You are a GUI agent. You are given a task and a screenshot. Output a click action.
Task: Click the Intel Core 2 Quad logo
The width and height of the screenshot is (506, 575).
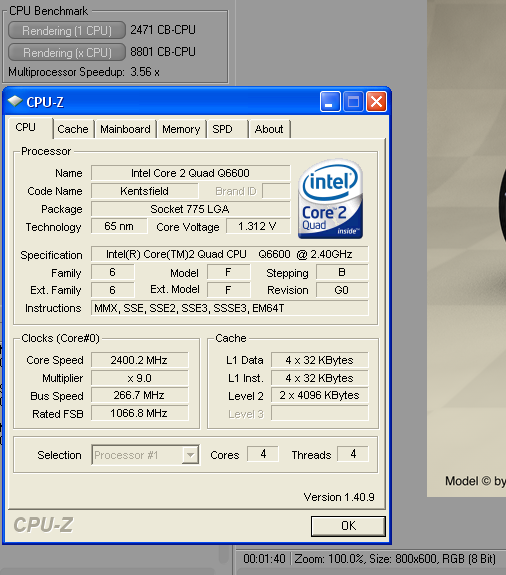tap(330, 199)
